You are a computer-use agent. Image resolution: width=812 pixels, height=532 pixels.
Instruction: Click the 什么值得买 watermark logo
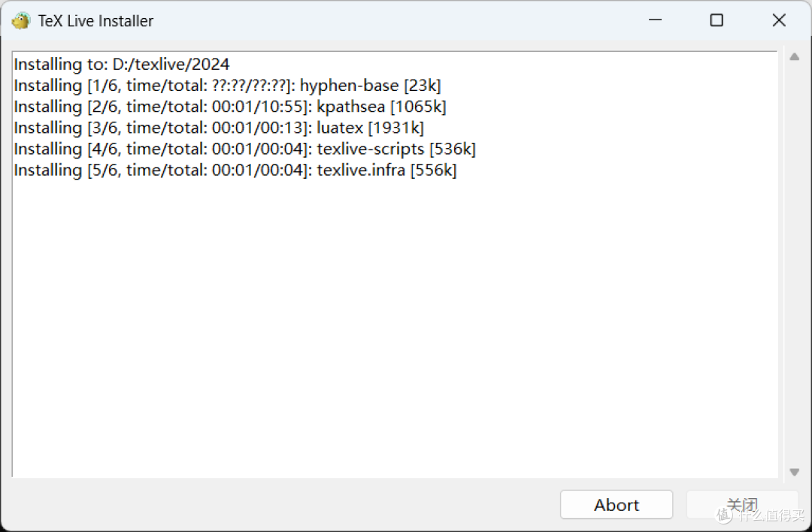pyautogui.click(x=761, y=515)
